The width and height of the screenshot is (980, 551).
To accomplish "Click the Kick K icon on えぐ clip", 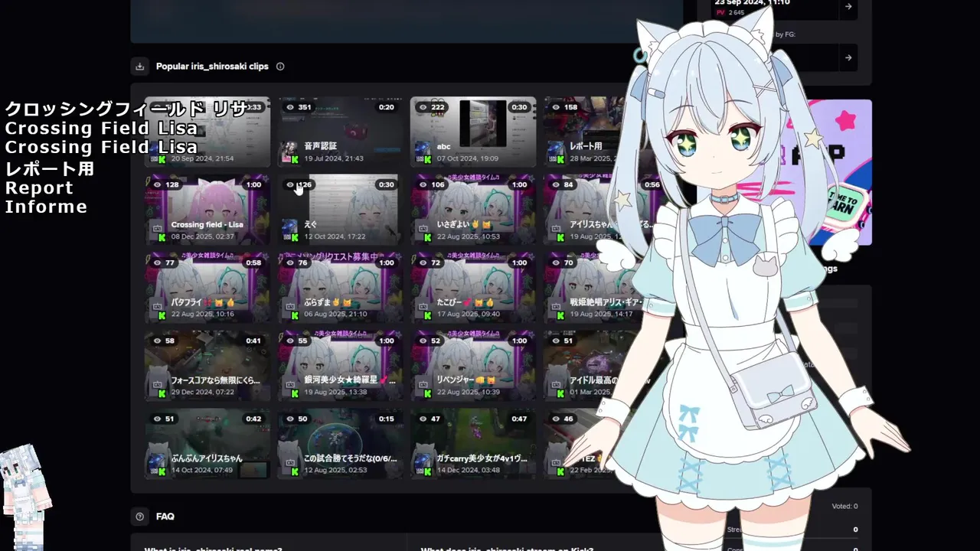I will [295, 237].
